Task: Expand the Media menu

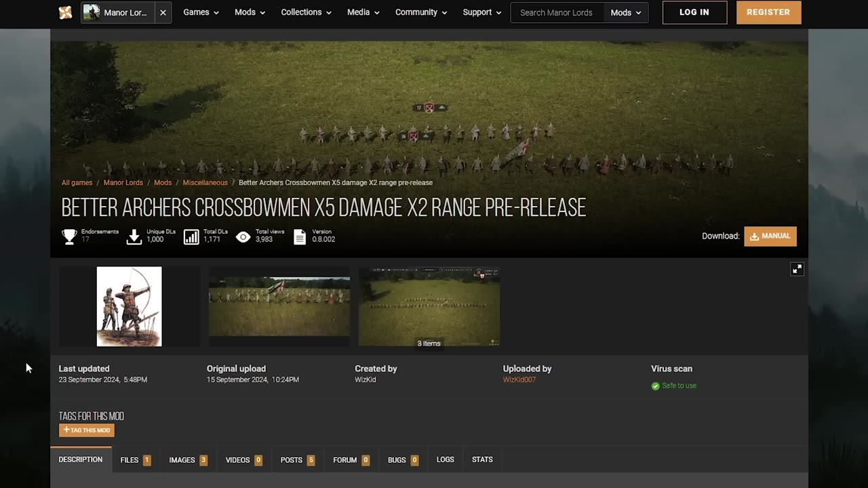Action: coord(363,12)
